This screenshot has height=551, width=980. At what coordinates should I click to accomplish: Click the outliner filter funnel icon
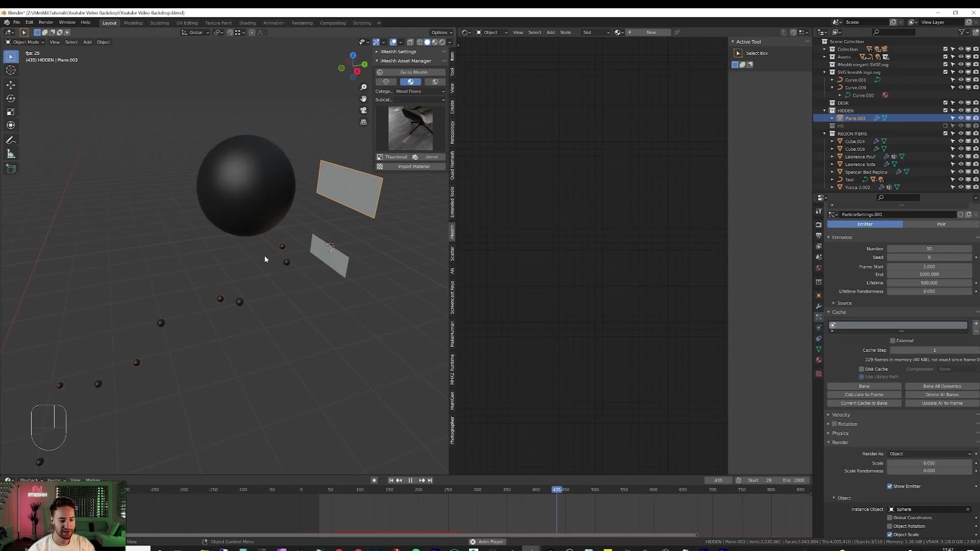(962, 32)
